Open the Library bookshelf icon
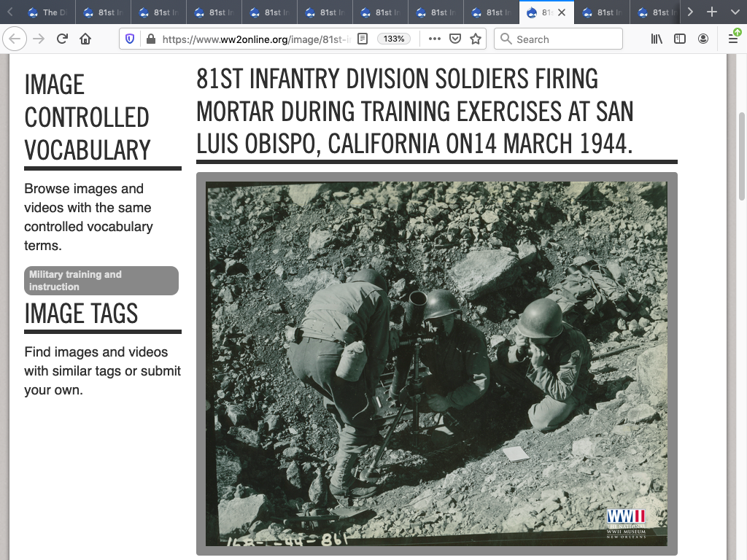The image size is (747, 560). pos(657,39)
